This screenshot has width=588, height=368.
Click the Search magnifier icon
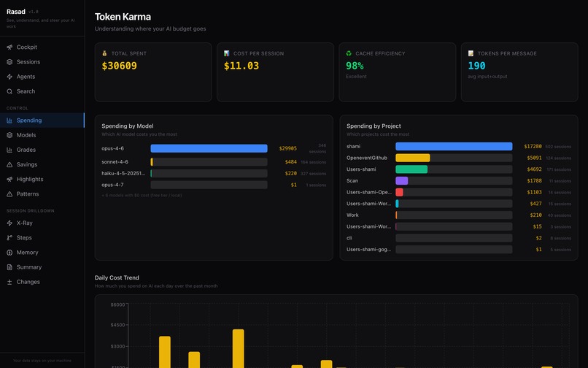(9, 91)
